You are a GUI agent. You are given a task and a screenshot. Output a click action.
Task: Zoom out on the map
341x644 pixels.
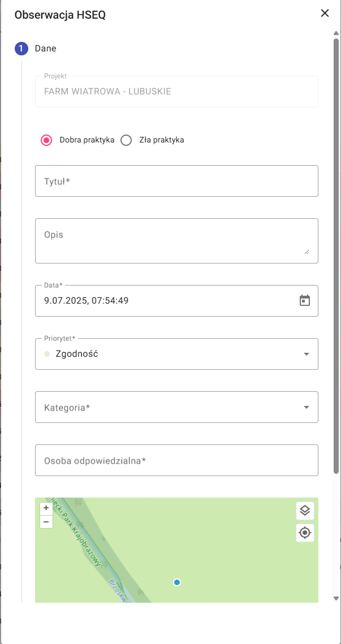[46, 521]
